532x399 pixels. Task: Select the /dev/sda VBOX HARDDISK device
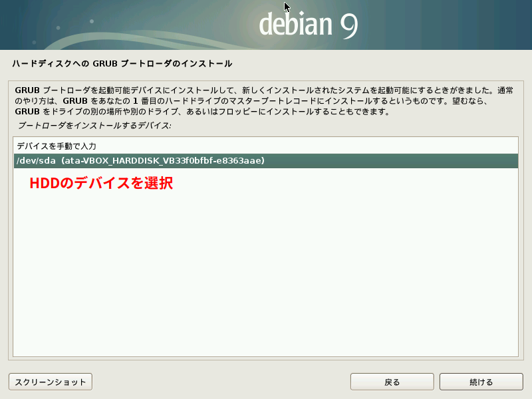click(266, 160)
